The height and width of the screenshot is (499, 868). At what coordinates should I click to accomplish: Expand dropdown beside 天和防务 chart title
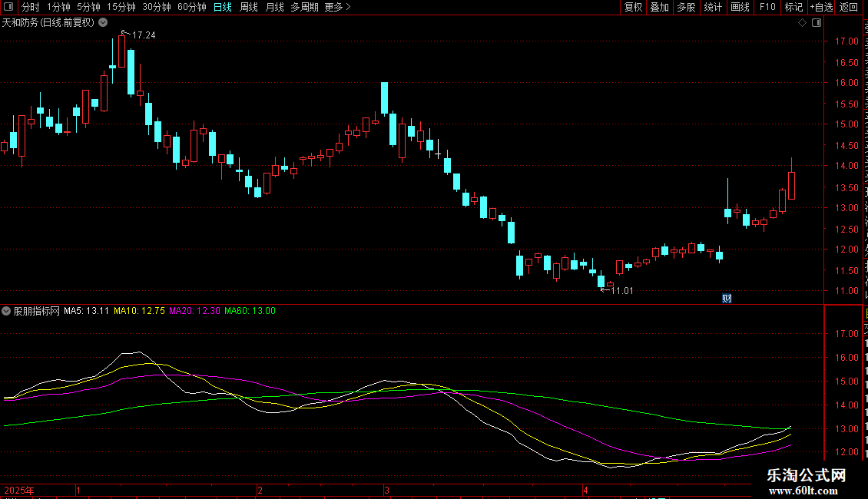(x=103, y=23)
